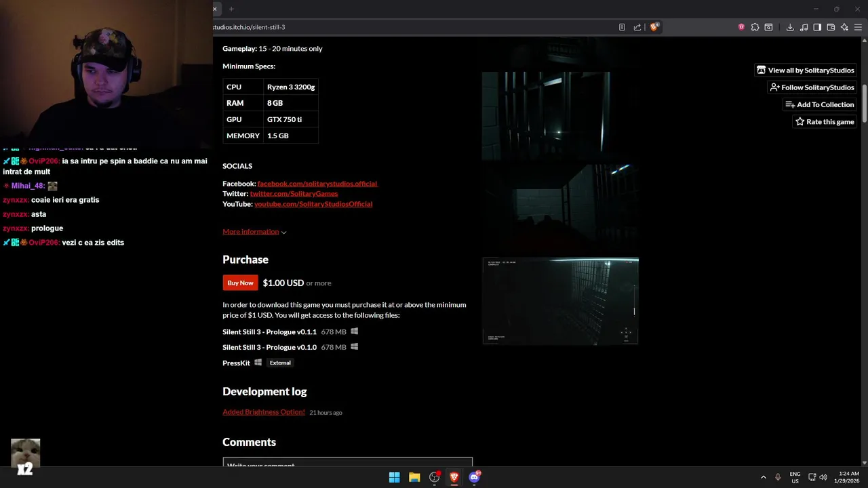Image resolution: width=868 pixels, height=488 pixels.
Task: Open View all by SolitaryStudios
Action: tap(806, 70)
